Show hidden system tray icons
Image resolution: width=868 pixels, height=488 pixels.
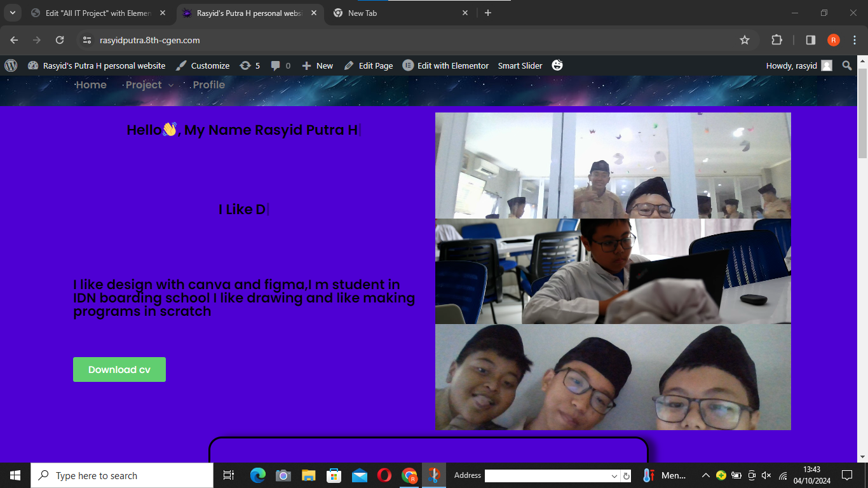pyautogui.click(x=705, y=475)
